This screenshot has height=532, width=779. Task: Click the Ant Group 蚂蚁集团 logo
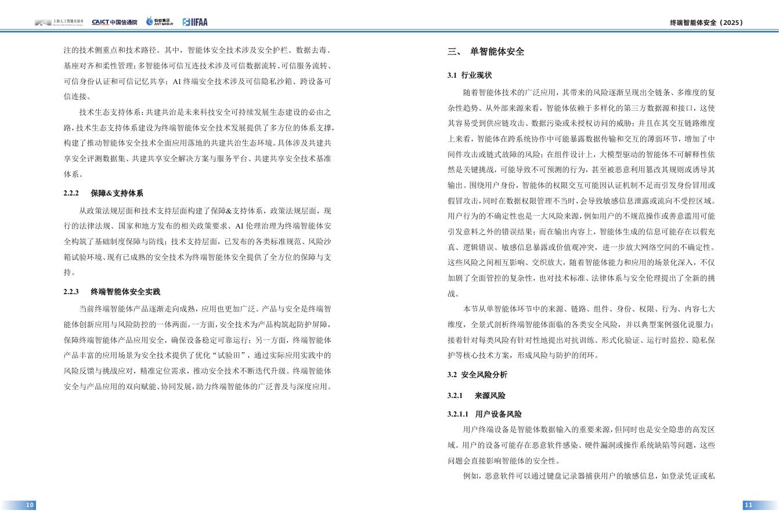[161, 21]
